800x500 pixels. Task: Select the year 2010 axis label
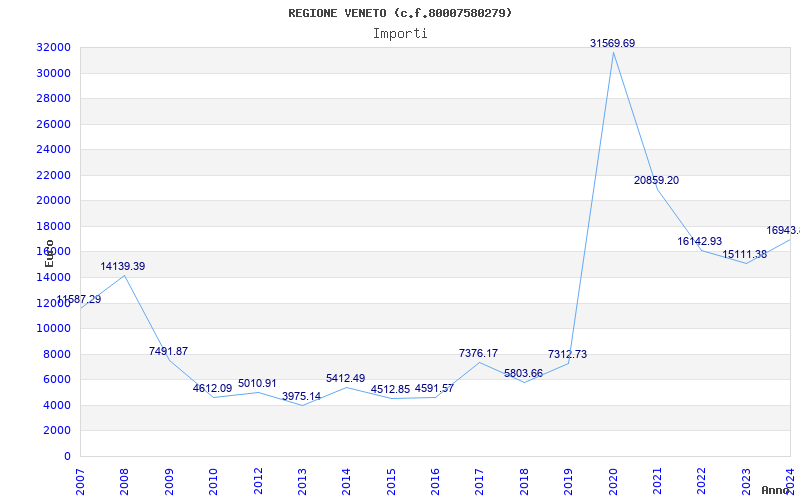[x=213, y=482]
